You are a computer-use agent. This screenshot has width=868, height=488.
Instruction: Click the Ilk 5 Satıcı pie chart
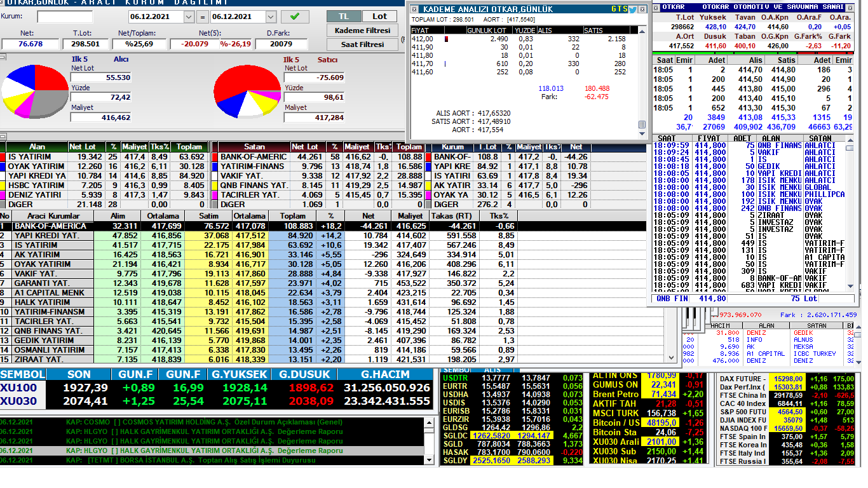coord(247,91)
